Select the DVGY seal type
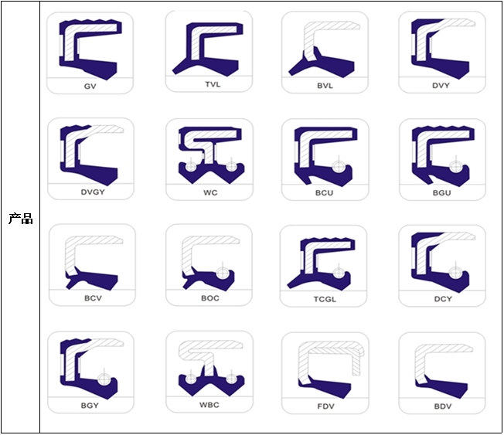504x435 pixels. (90, 159)
